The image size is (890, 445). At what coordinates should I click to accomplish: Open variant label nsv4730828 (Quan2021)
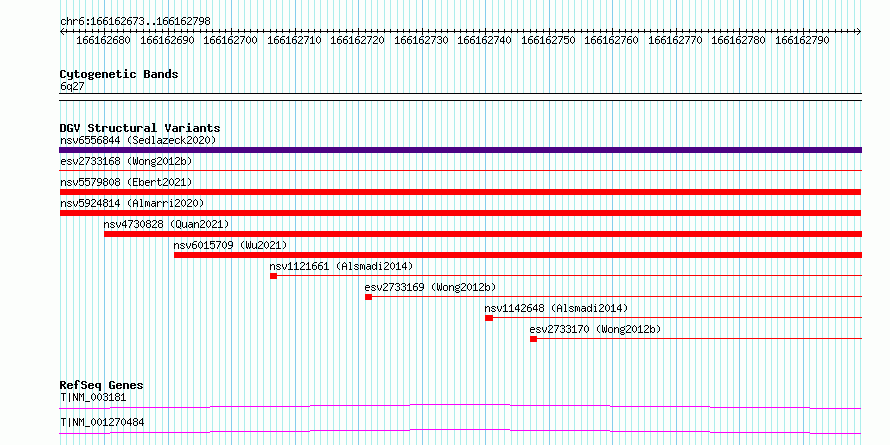pos(166,224)
